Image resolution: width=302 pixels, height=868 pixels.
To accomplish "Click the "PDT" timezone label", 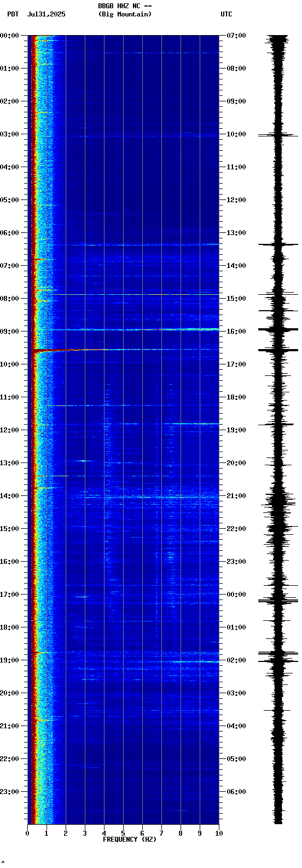I will point(13,14).
